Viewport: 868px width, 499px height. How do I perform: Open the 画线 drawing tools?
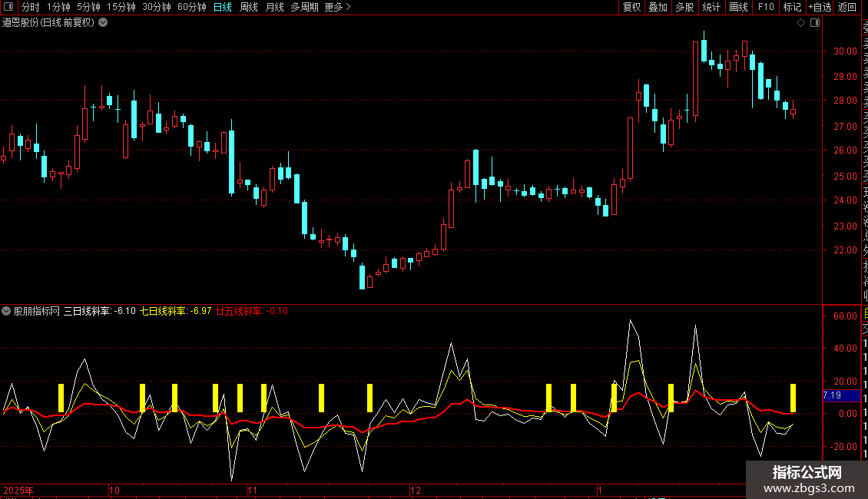738,7
